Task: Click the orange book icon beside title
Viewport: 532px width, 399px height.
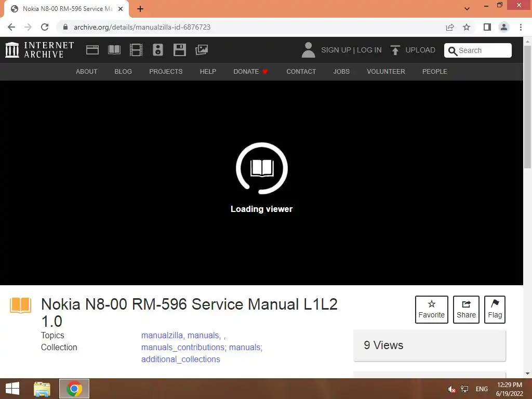Action: point(20,305)
